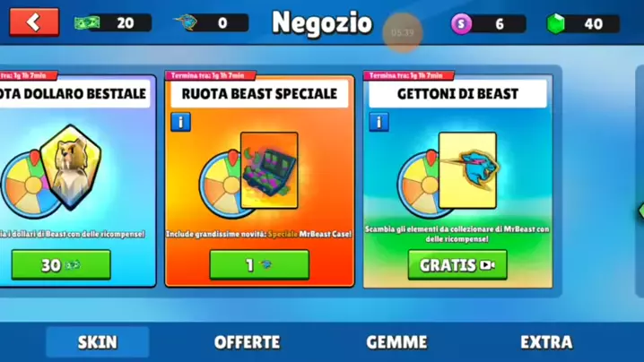
Task: Tap the partially visible next offer card
Action: 640,181
